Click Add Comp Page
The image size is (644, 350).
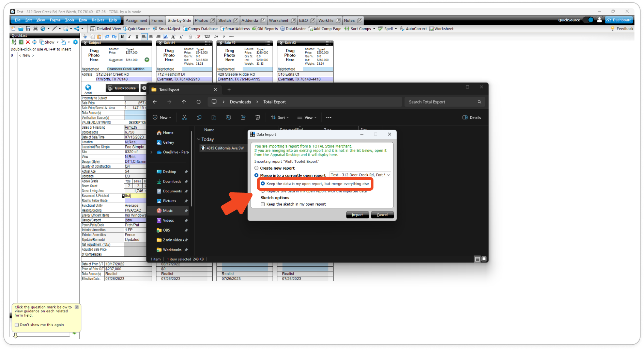coord(325,29)
